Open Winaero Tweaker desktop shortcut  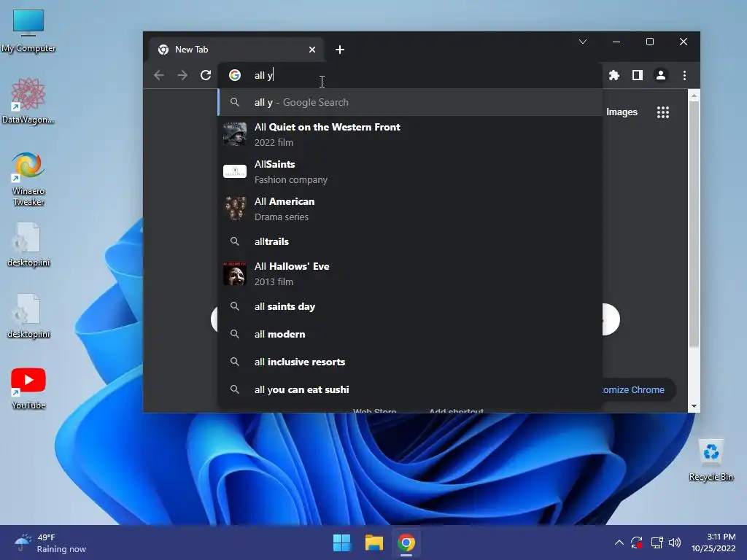tap(28, 179)
